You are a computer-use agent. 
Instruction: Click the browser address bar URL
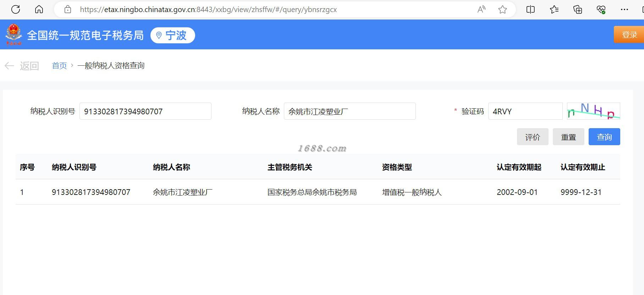[208, 10]
